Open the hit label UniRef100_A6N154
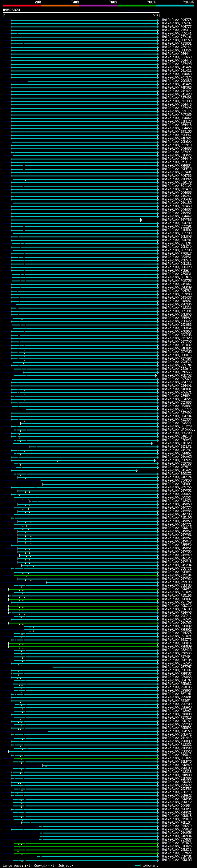The width and height of the screenshot is (197, 868). 177,822
